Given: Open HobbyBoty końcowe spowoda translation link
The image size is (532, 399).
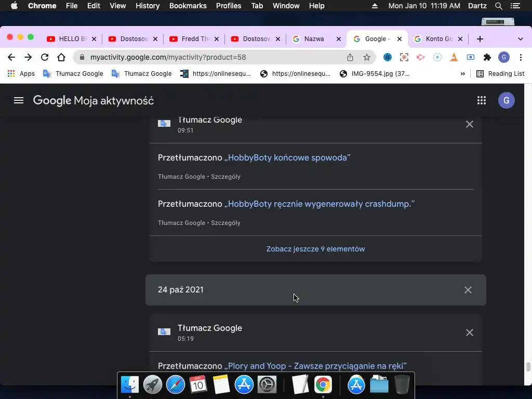Looking at the screenshot, I should (x=287, y=158).
